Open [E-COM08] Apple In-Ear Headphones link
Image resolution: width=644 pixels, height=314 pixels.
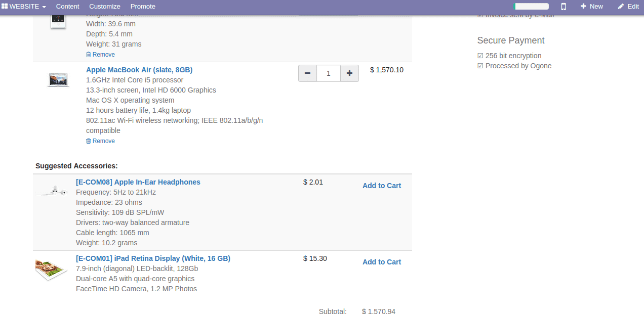point(138,182)
